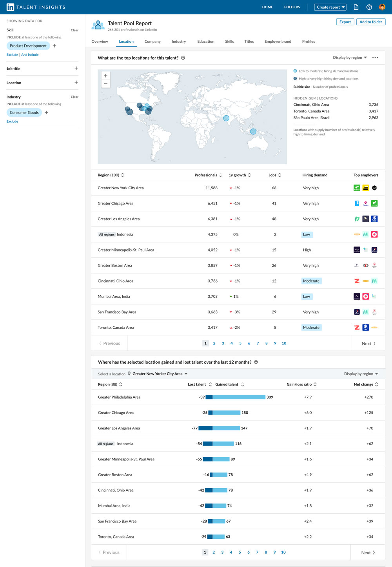Viewport: 392px width, 567px height.
Task: Open Create report dropdown
Action: [330, 7]
